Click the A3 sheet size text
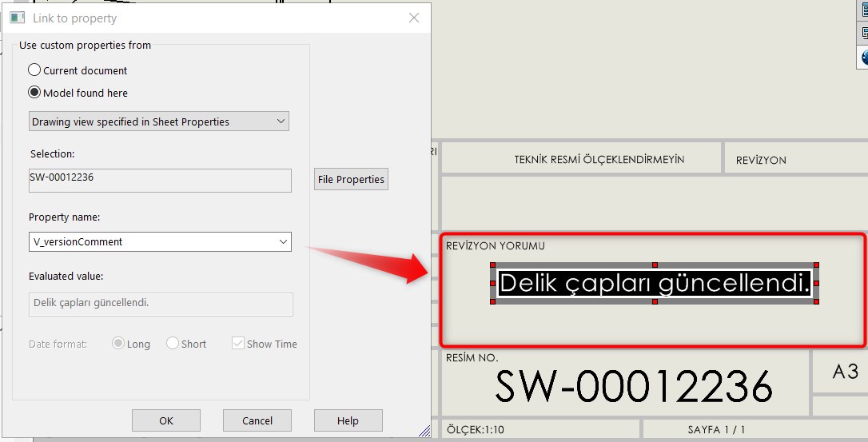Image resolution: width=868 pixels, height=442 pixels. pyautogui.click(x=846, y=371)
